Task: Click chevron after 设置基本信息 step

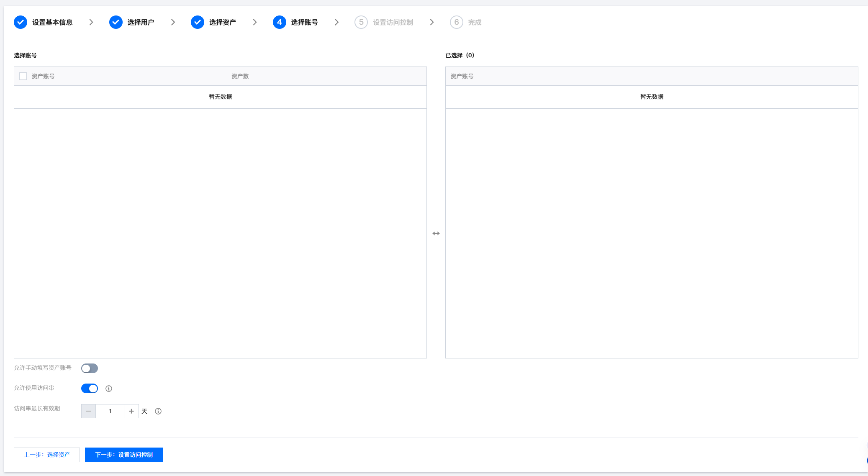Action: [91, 22]
